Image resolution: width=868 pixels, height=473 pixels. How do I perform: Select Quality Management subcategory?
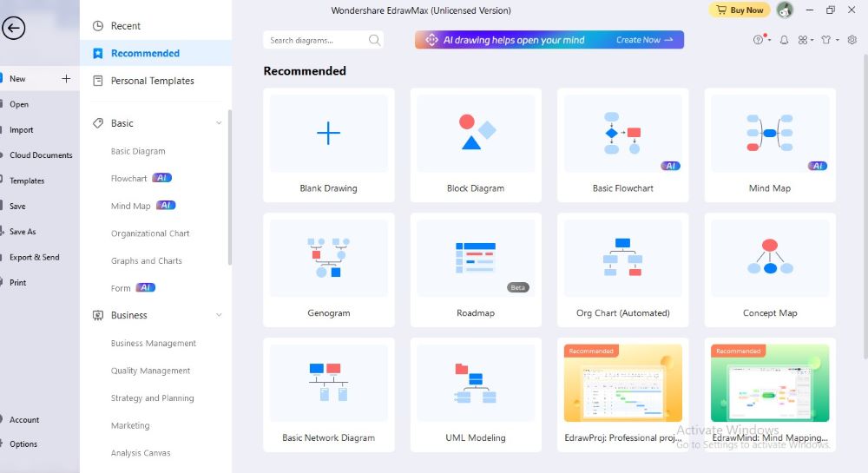tap(150, 371)
